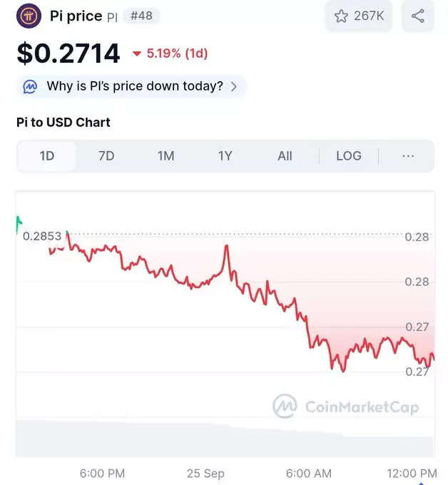Click the share icon button
Image resolution: width=448 pixels, height=485 pixels.
(x=418, y=16)
